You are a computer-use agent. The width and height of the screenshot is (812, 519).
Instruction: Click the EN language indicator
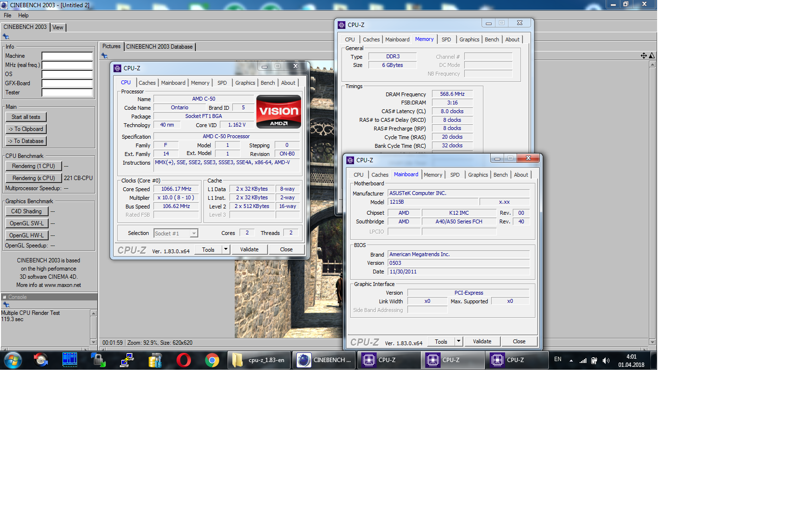(x=558, y=359)
